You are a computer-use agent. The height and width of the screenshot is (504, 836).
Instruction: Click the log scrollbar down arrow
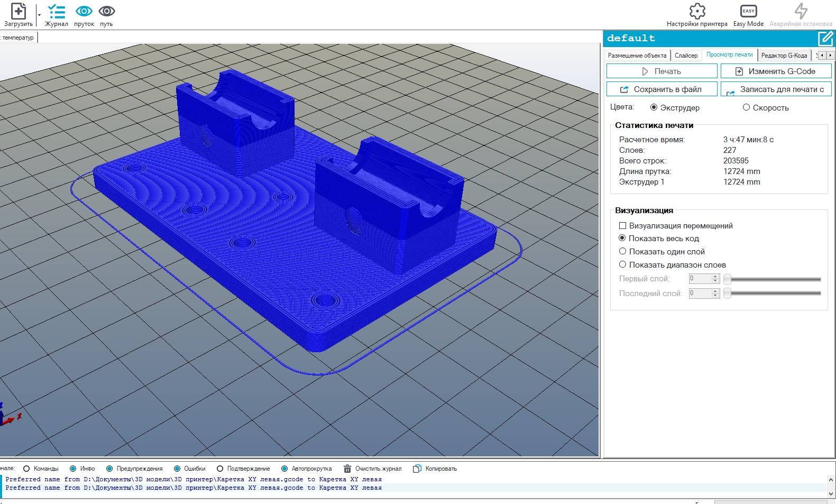(831, 493)
